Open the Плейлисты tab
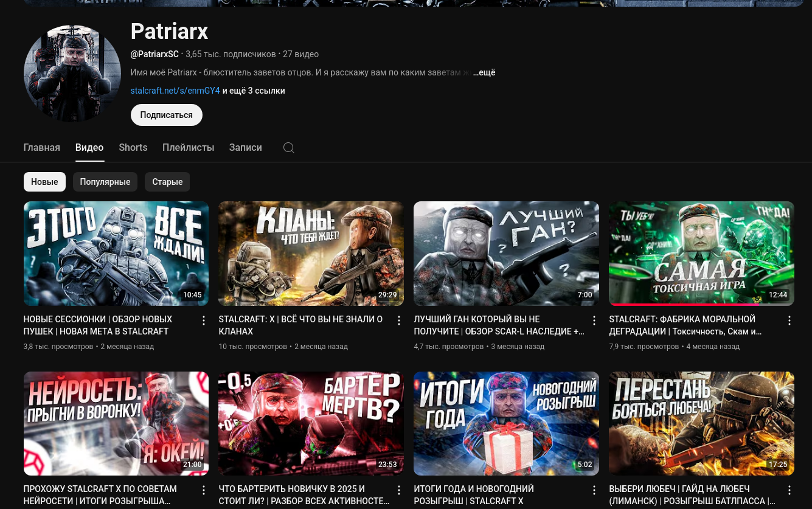 coord(188,148)
